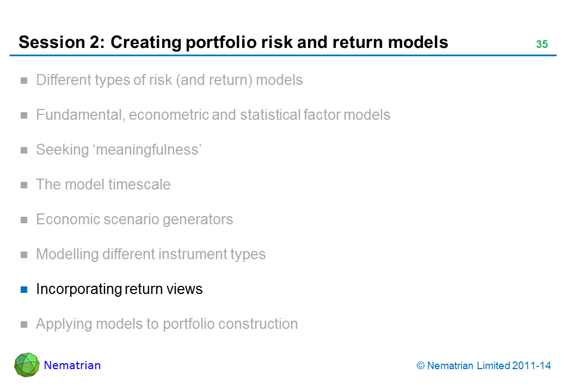Open Fundamental, econometric and statistical factor models

point(213,115)
